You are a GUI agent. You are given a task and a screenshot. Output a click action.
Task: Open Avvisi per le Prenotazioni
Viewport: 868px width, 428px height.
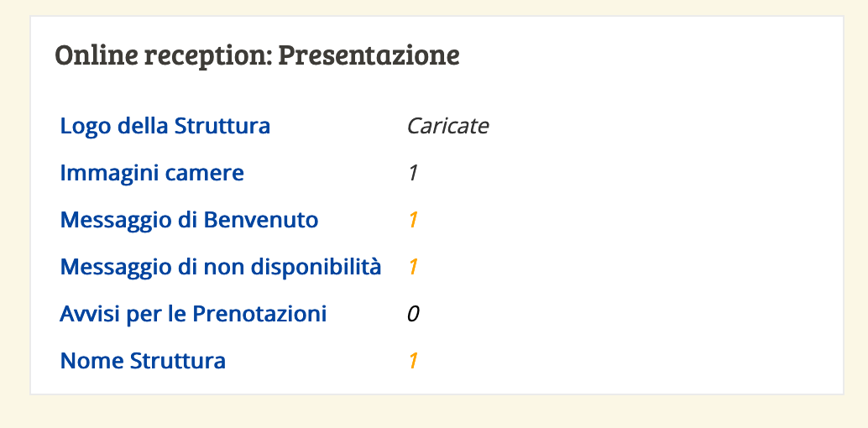click(193, 314)
